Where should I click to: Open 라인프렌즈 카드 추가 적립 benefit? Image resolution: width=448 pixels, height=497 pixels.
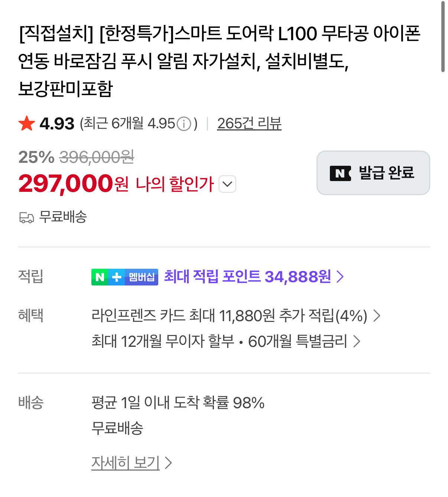(x=229, y=316)
